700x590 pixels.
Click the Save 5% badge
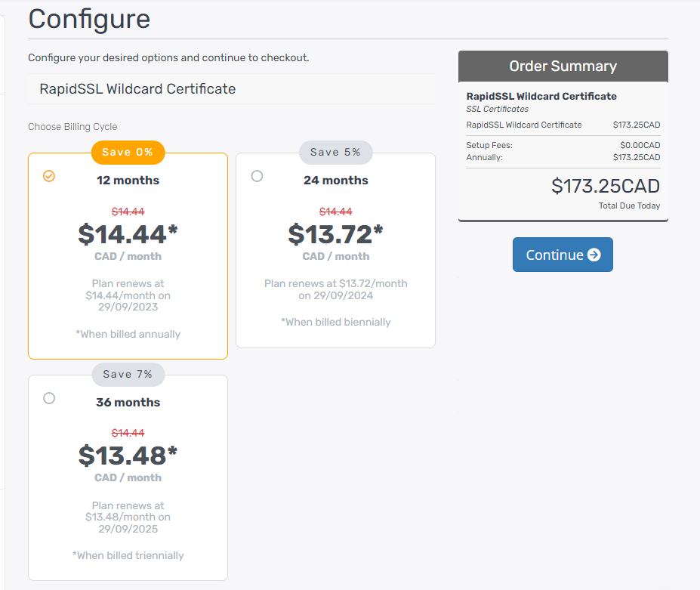335,152
